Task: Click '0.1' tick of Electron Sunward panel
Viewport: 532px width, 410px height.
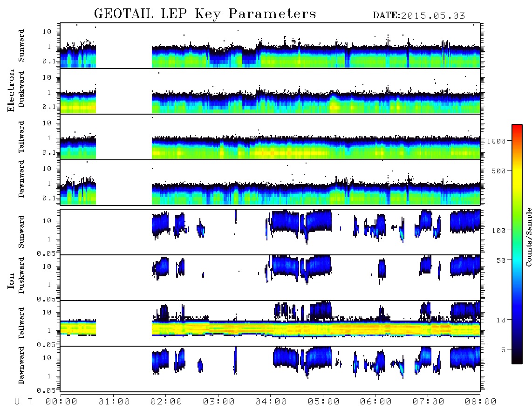Action: coord(49,61)
